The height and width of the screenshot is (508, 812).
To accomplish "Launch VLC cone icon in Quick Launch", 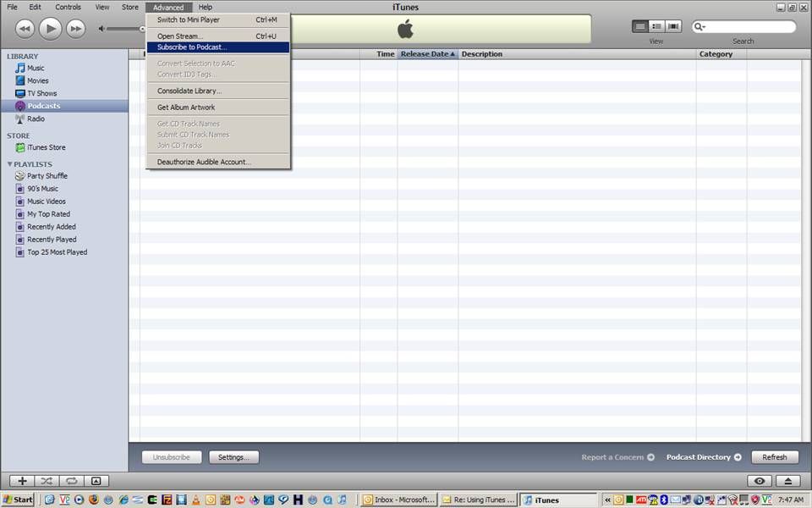I will (195, 500).
